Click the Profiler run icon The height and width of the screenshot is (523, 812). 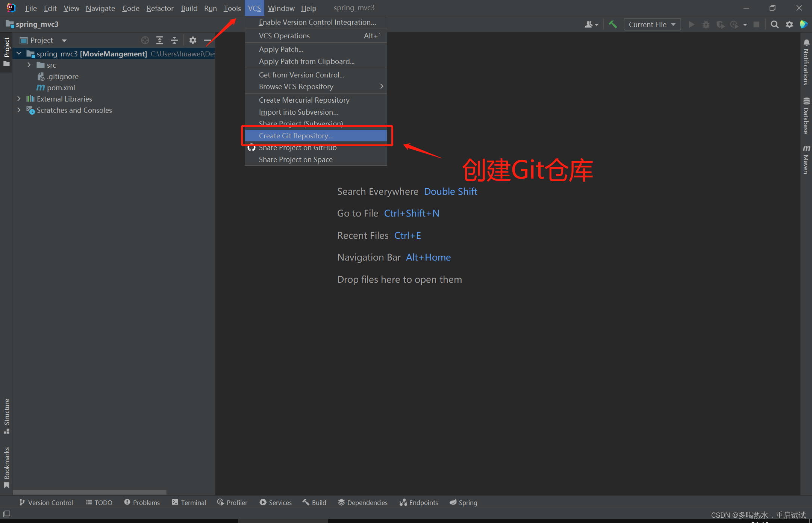tap(734, 24)
